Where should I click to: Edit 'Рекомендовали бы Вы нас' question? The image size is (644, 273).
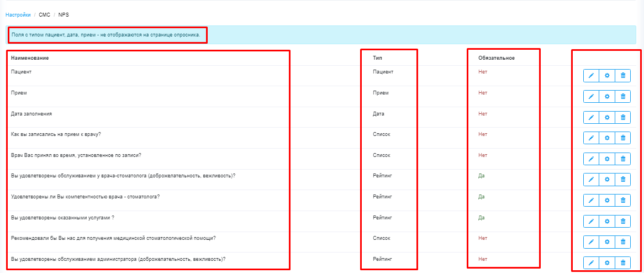click(592, 242)
